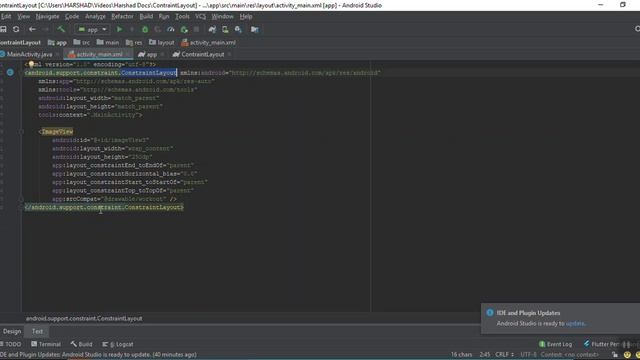Viewport: 640px width, 360px height.
Task: Open the Run menu
Action: coord(164,17)
